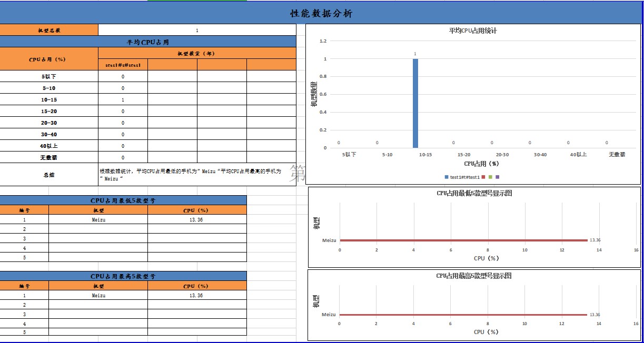Click the blue test1#t#test1 legend swatch
Screen dimensions: 644x343
(447, 177)
